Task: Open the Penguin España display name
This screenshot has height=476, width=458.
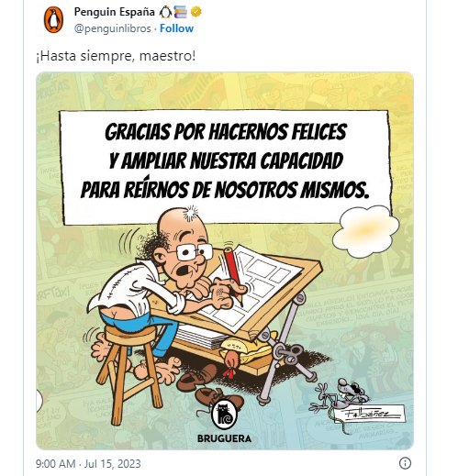Action: coord(115,12)
